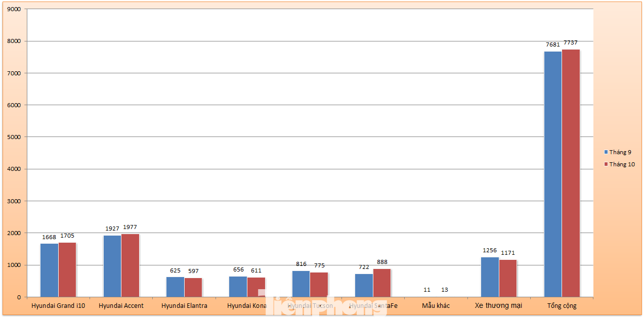
Task: Select the 1977 data label
Action: click(130, 227)
